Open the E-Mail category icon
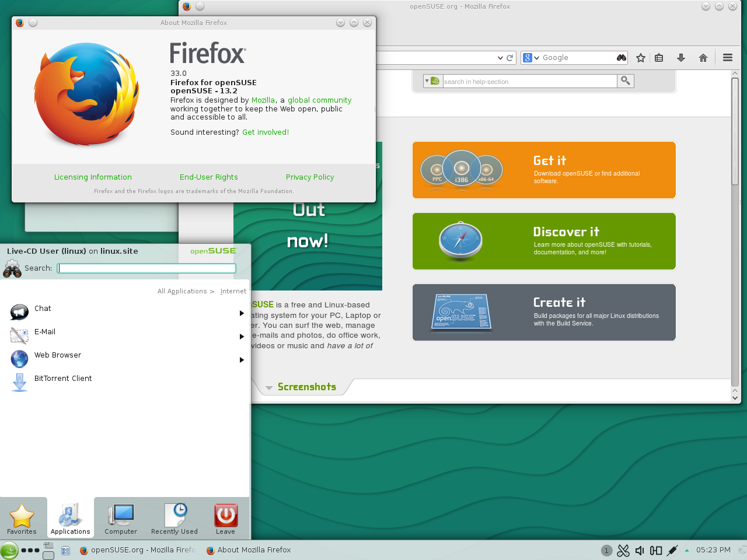The image size is (747, 560). tap(19, 335)
